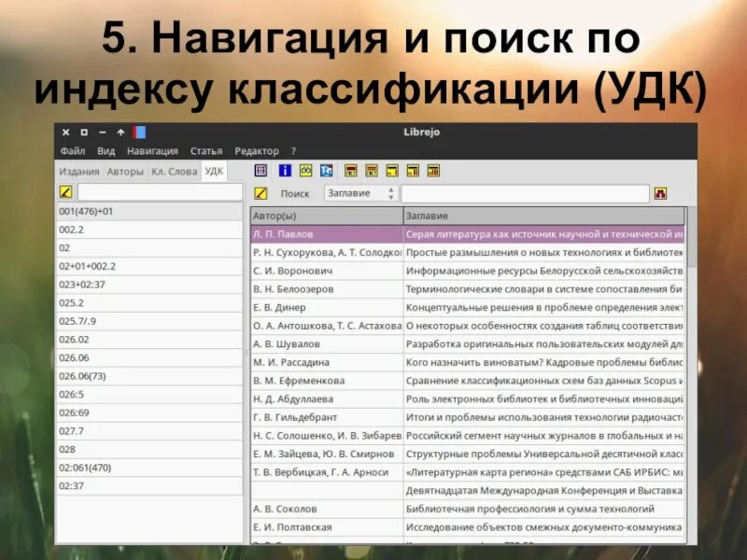Select UDC index 026:69

149,413
